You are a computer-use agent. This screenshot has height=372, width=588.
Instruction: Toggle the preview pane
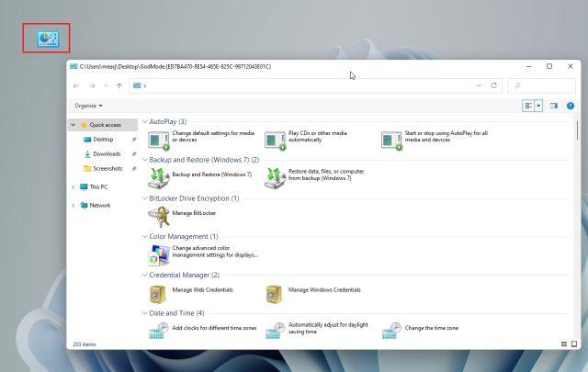[x=554, y=106]
